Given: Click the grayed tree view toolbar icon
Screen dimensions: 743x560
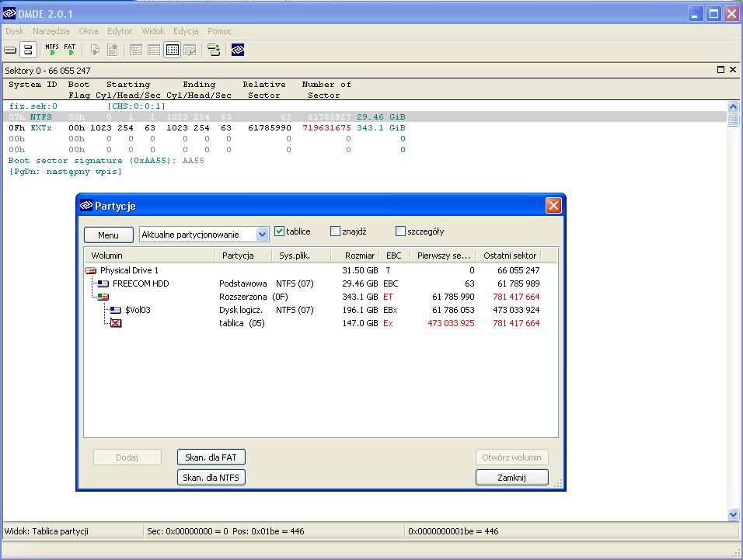Looking at the screenshot, I should pos(136,50).
